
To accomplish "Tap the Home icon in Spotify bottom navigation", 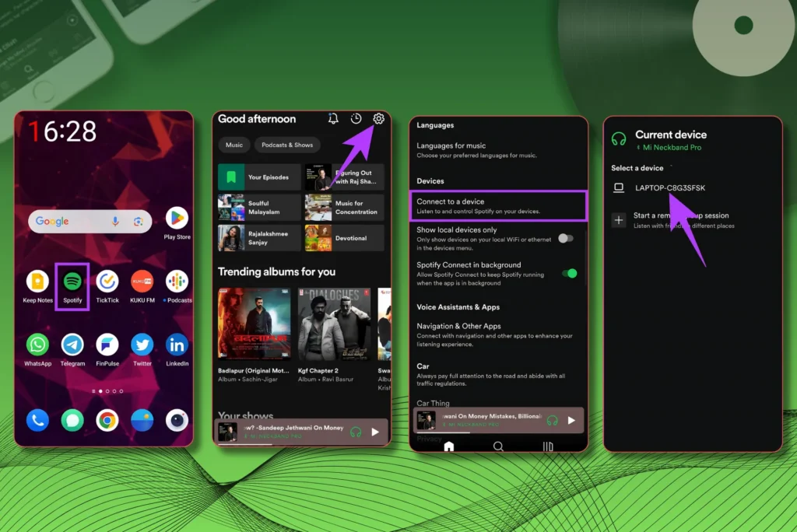I will point(449,446).
